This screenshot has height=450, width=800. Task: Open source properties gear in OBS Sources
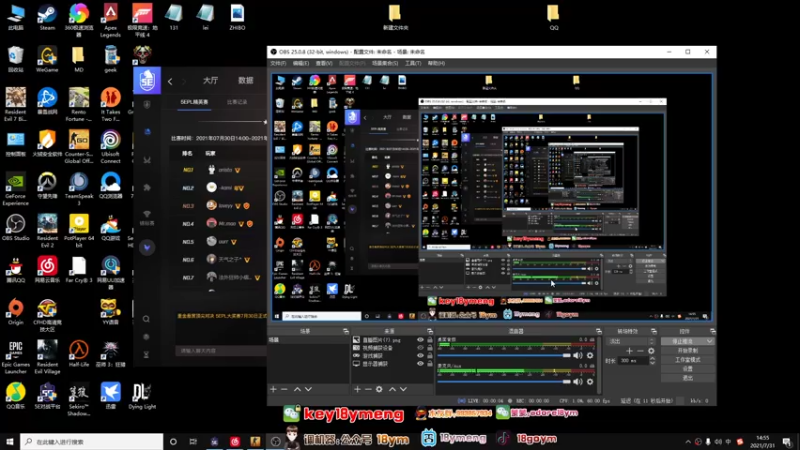pyautogui.click(x=379, y=389)
